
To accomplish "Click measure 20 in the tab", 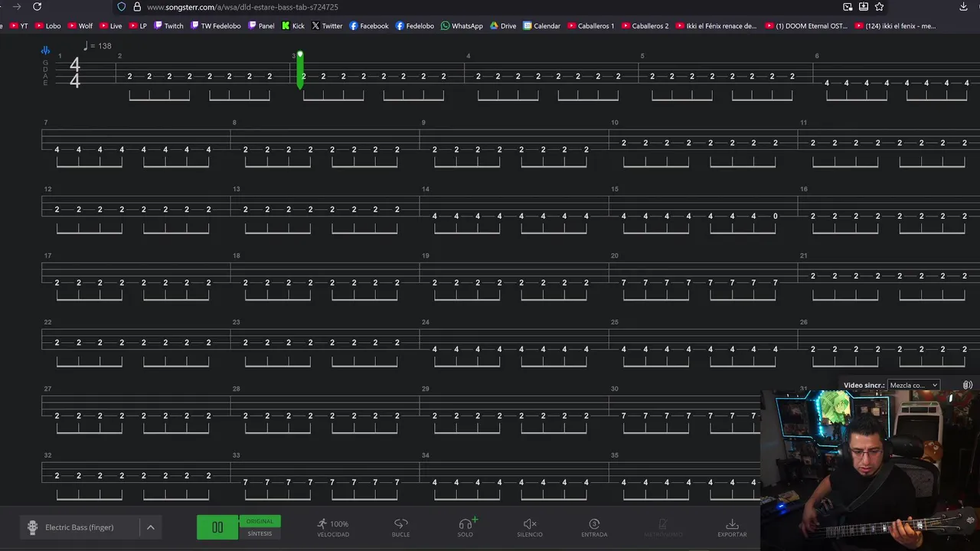I will [x=614, y=256].
